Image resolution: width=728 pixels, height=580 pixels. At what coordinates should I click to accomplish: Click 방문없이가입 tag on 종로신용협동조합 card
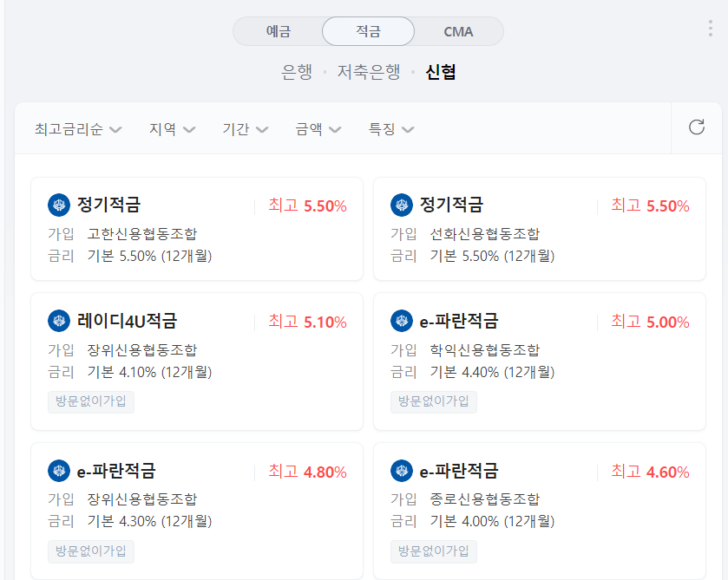(434, 551)
